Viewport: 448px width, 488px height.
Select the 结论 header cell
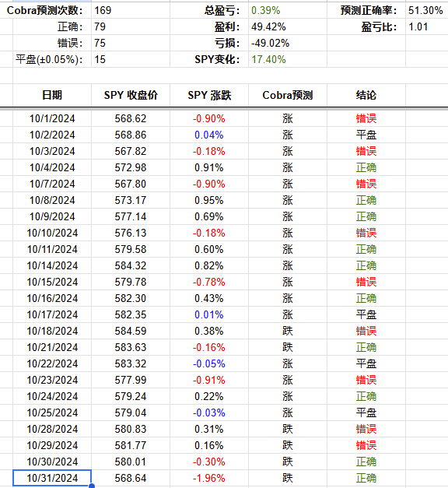(x=366, y=95)
